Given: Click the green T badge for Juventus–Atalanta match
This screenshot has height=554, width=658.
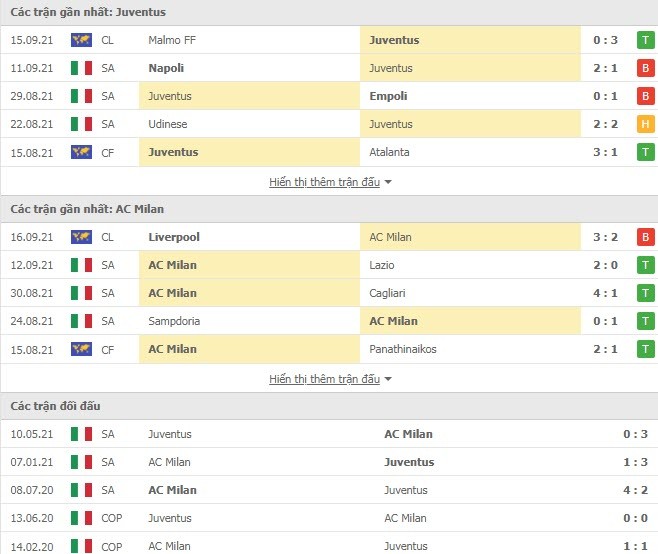Looking at the screenshot, I should pyautogui.click(x=645, y=152).
